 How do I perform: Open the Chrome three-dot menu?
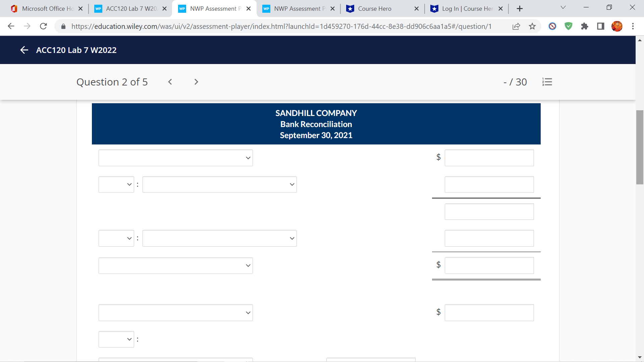coord(633,26)
